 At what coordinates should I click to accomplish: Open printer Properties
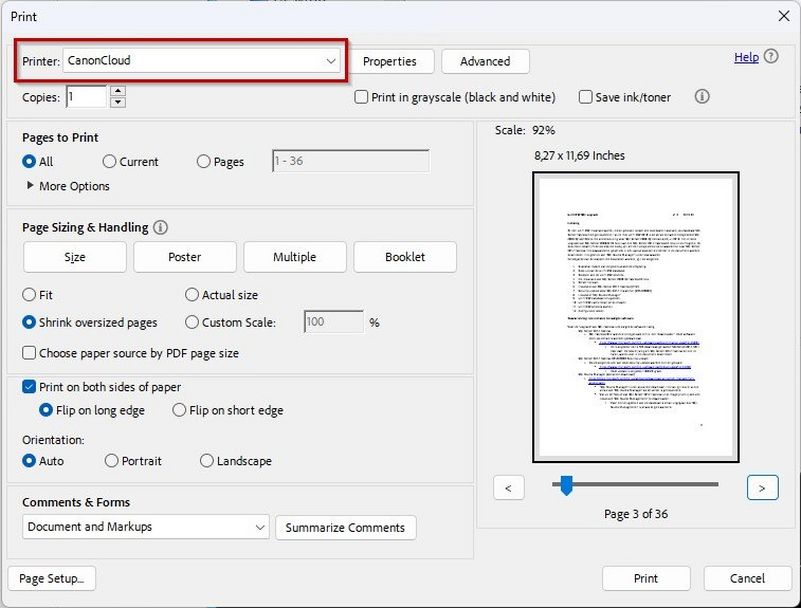tap(389, 62)
